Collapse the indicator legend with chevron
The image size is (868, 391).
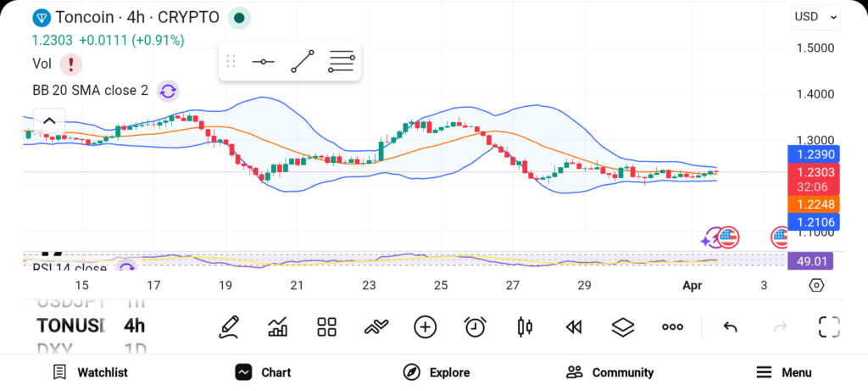coord(49,120)
